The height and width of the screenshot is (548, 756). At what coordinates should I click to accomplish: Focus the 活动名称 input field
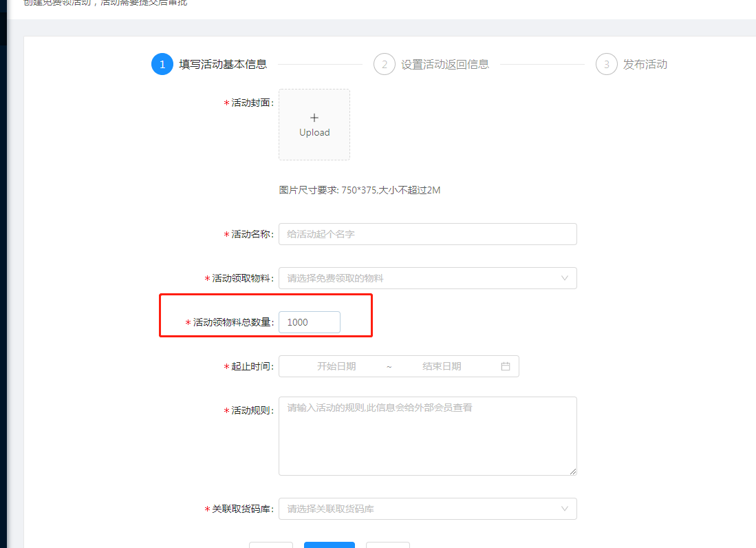(428, 234)
